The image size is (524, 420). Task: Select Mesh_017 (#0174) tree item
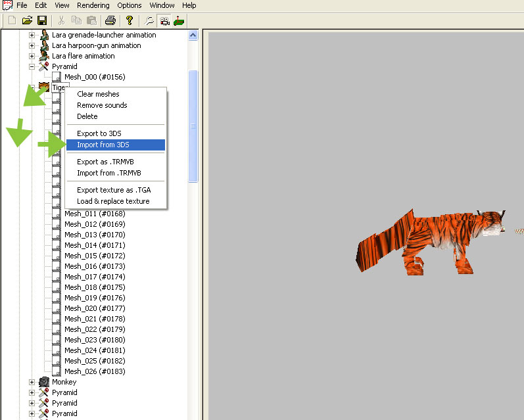[95, 277]
